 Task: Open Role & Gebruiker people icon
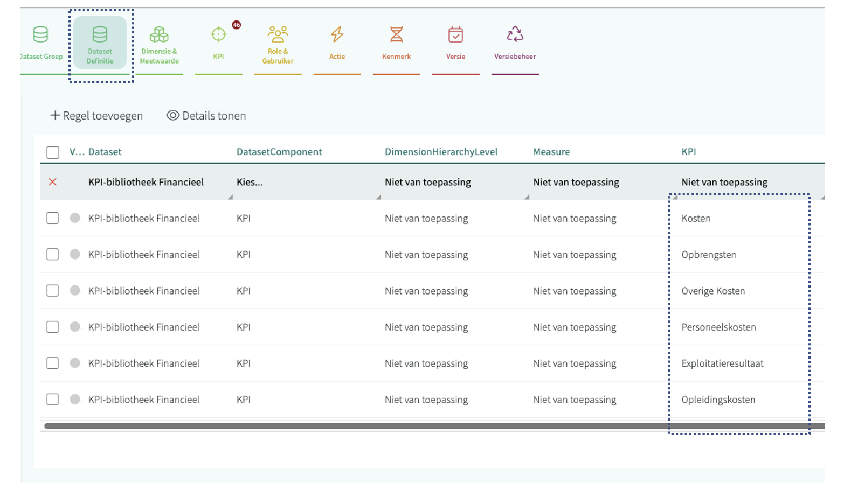tap(278, 34)
